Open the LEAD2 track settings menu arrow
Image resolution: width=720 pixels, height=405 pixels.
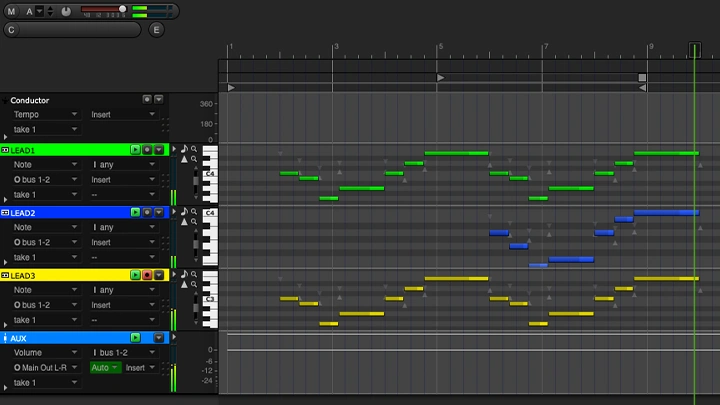[159, 212]
